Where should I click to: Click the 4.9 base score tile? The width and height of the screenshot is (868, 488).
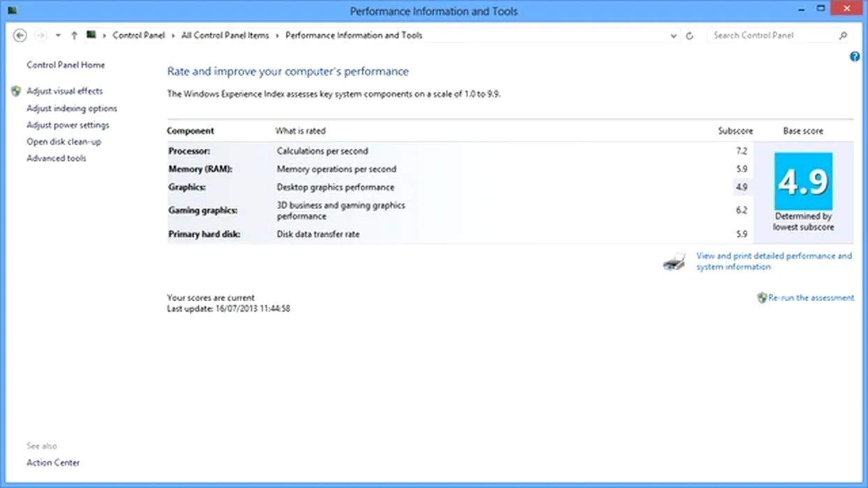[803, 181]
